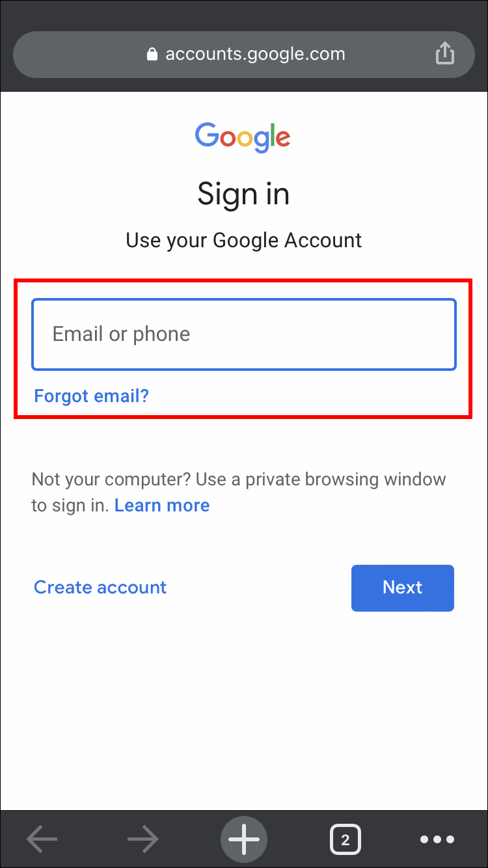Open the tab switcher showing 2 tabs
This screenshot has height=868, width=488.
click(345, 839)
